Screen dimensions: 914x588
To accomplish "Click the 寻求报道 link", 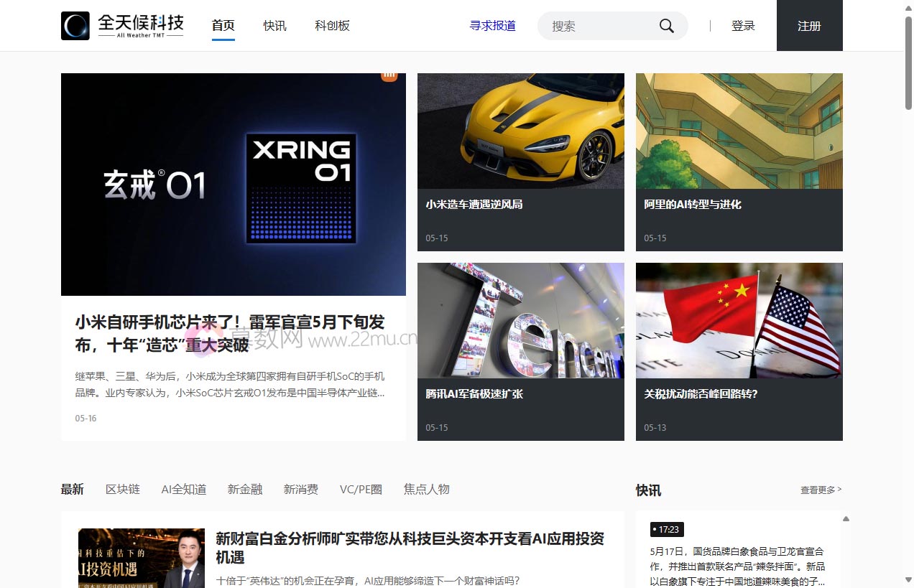I will click(x=492, y=26).
